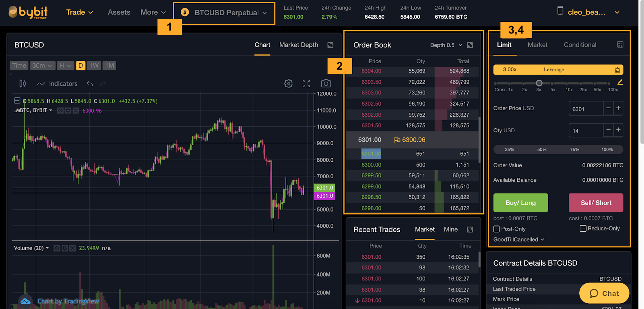Click the Bitcoin coin icon
This screenshot has height=309, width=644.
click(x=185, y=12)
